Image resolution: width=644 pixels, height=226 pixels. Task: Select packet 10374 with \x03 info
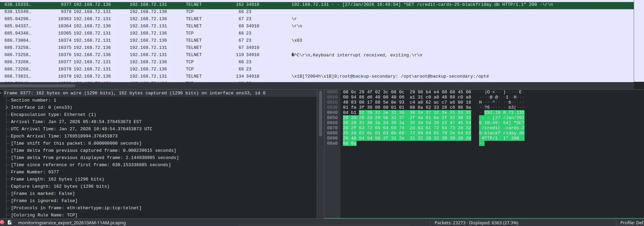click(x=317, y=40)
